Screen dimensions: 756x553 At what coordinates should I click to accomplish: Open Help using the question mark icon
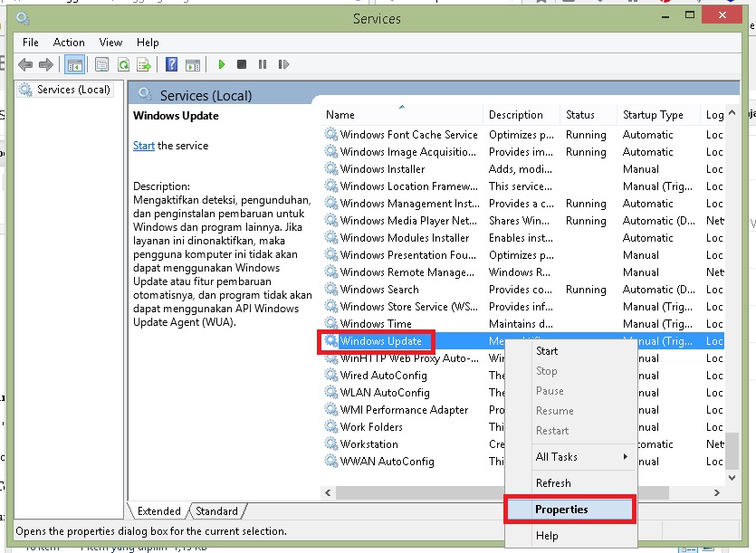172,63
